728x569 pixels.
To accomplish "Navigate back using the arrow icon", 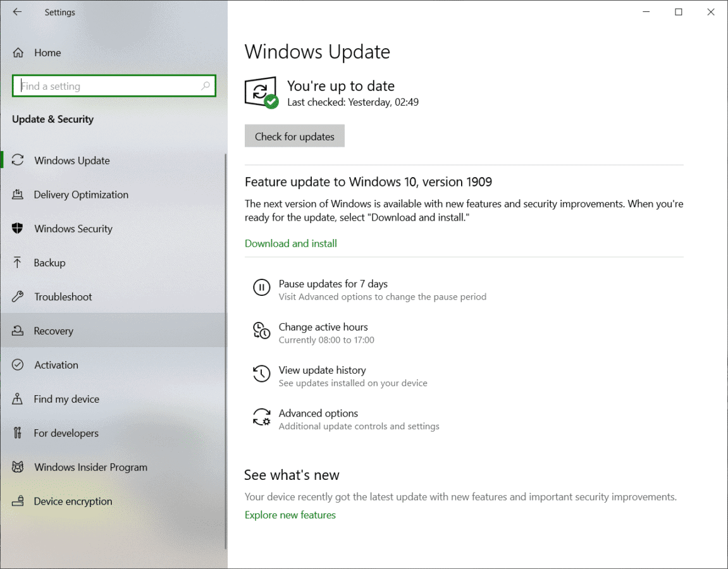I will click(15, 11).
